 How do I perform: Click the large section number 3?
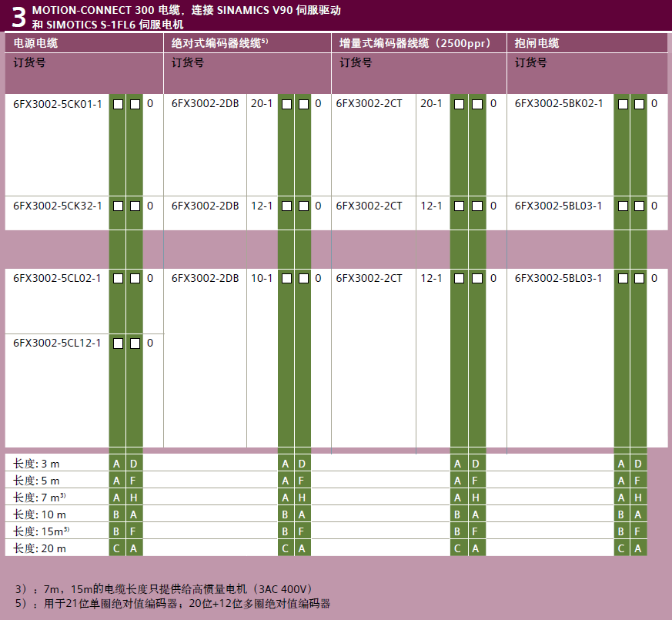(x=18, y=17)
